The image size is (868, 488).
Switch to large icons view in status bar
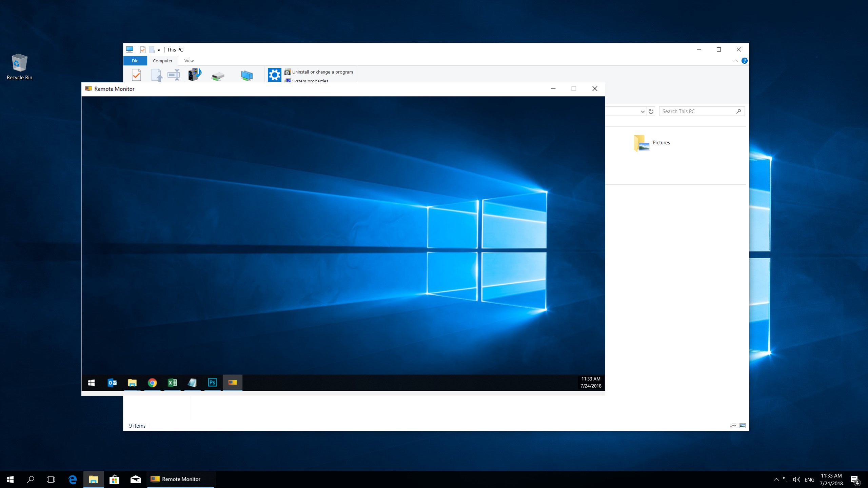(x=743, y=426)
